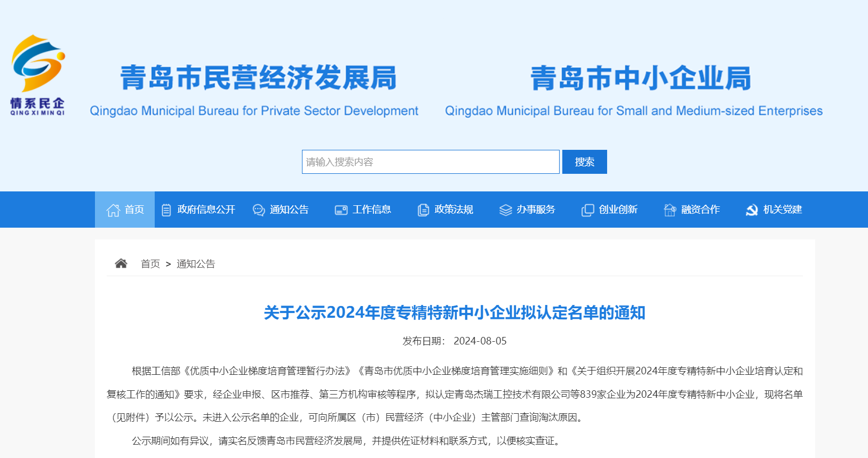Click the house icon beside 首页 in navbar
The width and height of the screenshot is (868, 458).
(x=113, y=210)
